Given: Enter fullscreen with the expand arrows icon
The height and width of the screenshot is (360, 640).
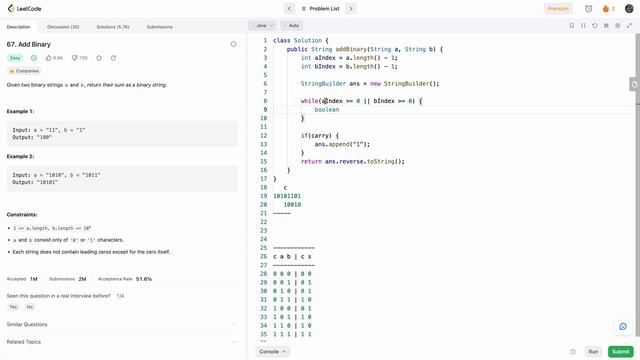Looking at the screenshot, I should (629, 25).
